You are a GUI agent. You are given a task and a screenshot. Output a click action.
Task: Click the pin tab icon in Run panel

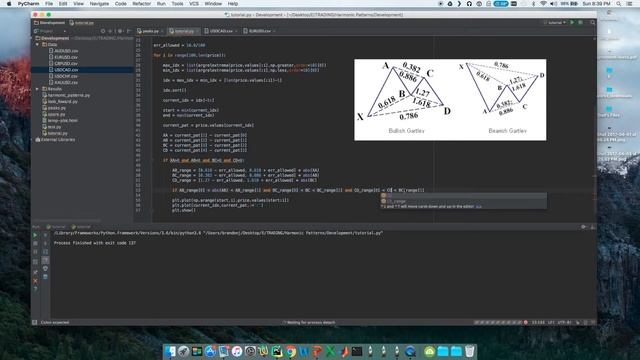point(35,272)
